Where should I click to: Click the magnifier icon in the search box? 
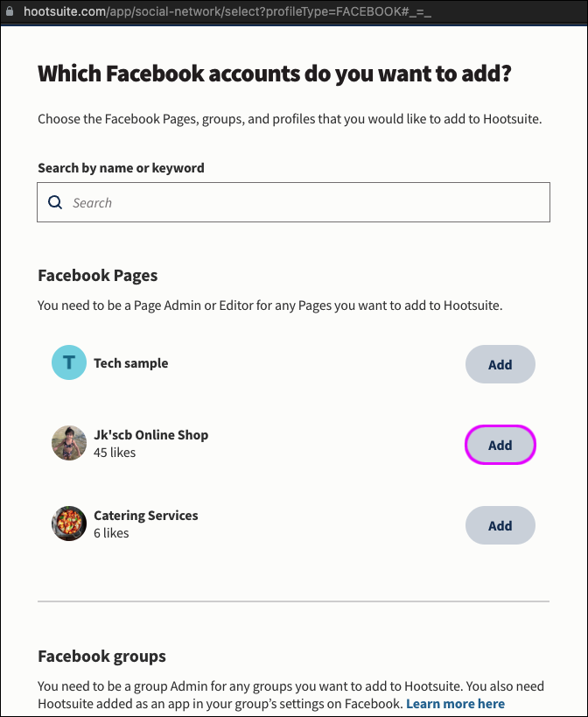(55, 202)
